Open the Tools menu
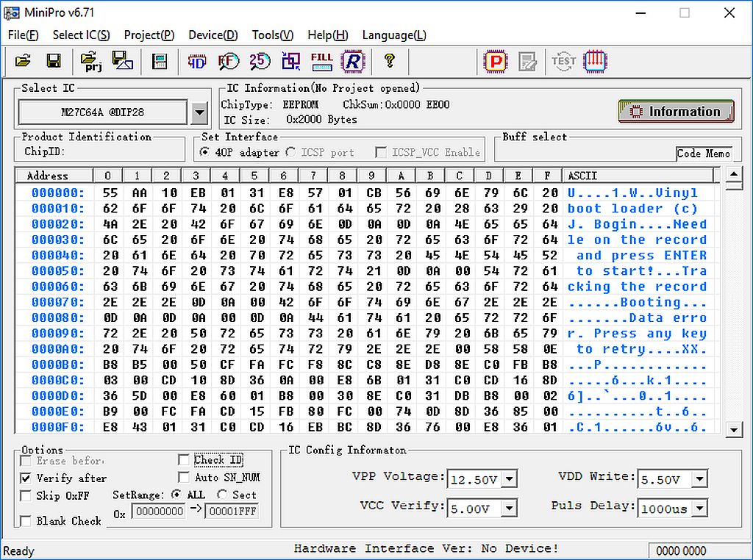753x560 pixels. click(272, 35)
